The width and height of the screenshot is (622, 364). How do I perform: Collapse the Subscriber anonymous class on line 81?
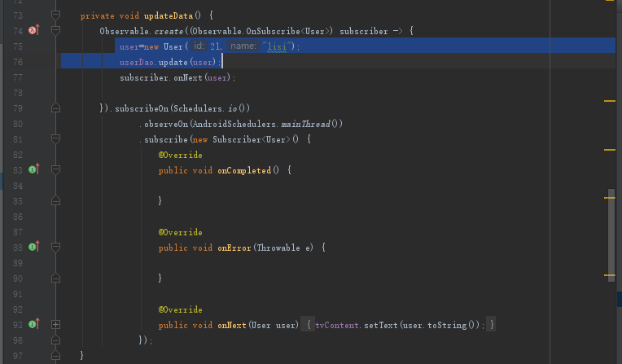[55, 139]
